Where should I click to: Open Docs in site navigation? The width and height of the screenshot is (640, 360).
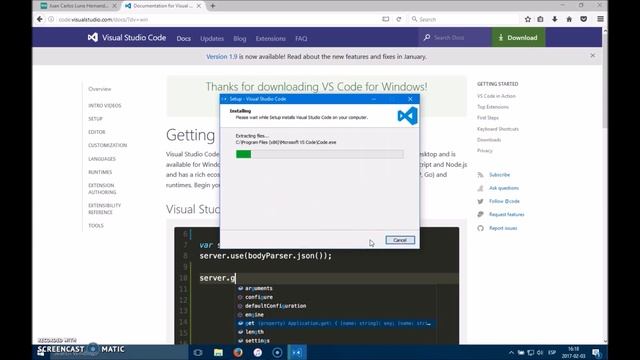coord(184,38)
